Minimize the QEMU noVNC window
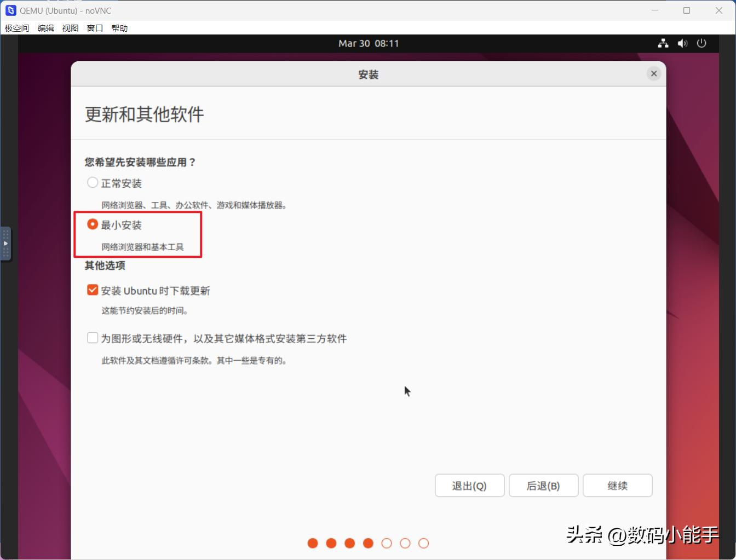Screen dimensions: 736x560 pyautogui.click(x=655, y=10)
